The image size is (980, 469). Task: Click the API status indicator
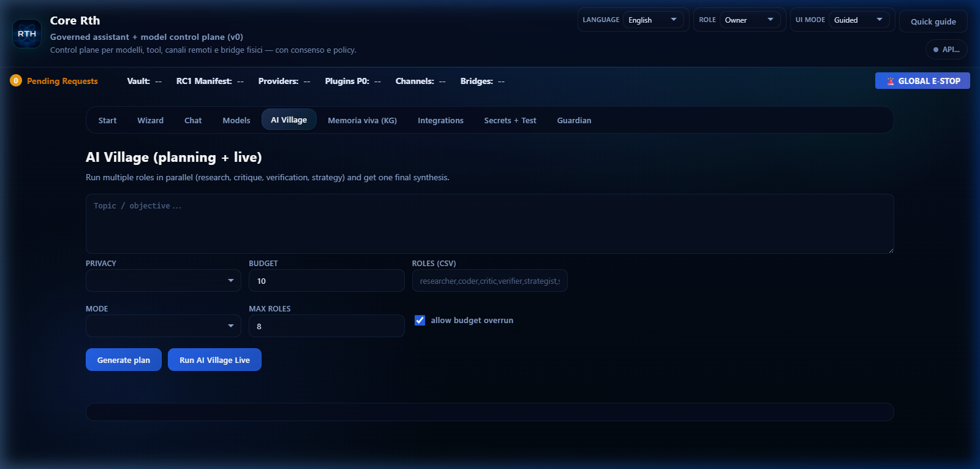[946, 50]
